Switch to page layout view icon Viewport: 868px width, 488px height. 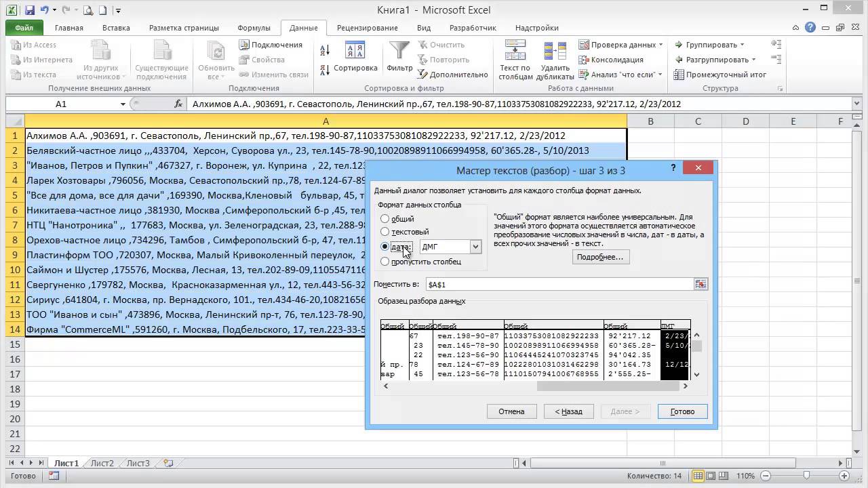711,476
